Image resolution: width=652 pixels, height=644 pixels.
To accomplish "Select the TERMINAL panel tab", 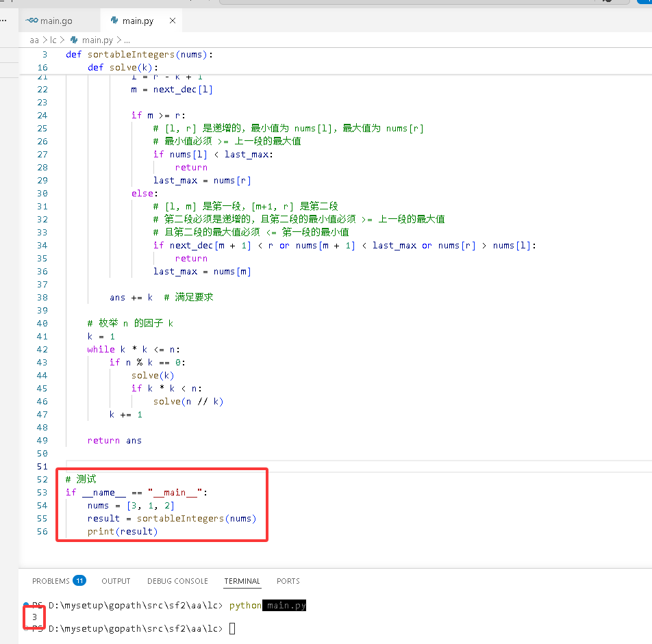I will coord(242,581).
